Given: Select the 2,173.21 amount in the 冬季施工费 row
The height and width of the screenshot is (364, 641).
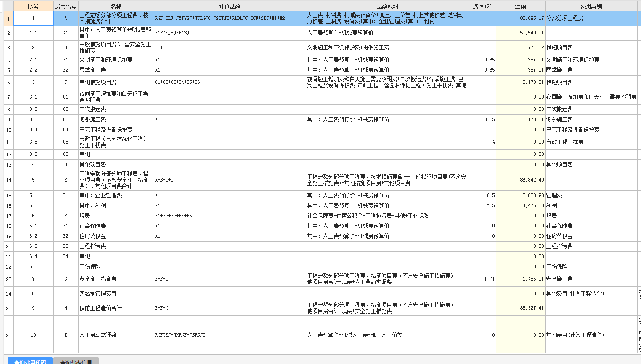Looking at the screenshot, I should (521, 120).
